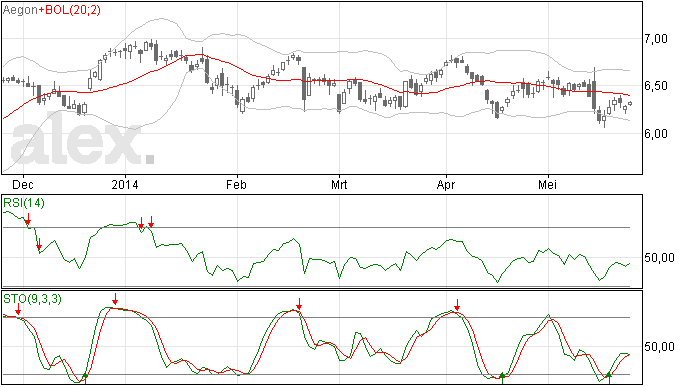Click the STO(9,3,3) panel label
690x387 pixels.
[33, 299]
